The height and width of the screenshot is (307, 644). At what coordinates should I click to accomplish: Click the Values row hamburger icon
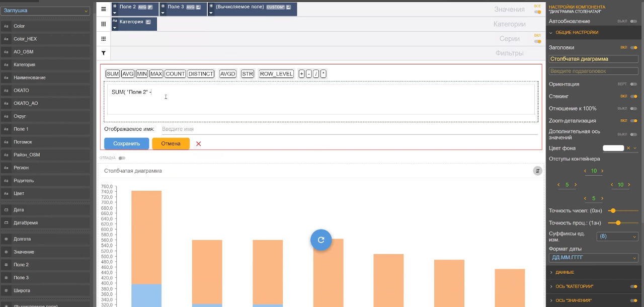pyautogui.click(x=103, y=9)
